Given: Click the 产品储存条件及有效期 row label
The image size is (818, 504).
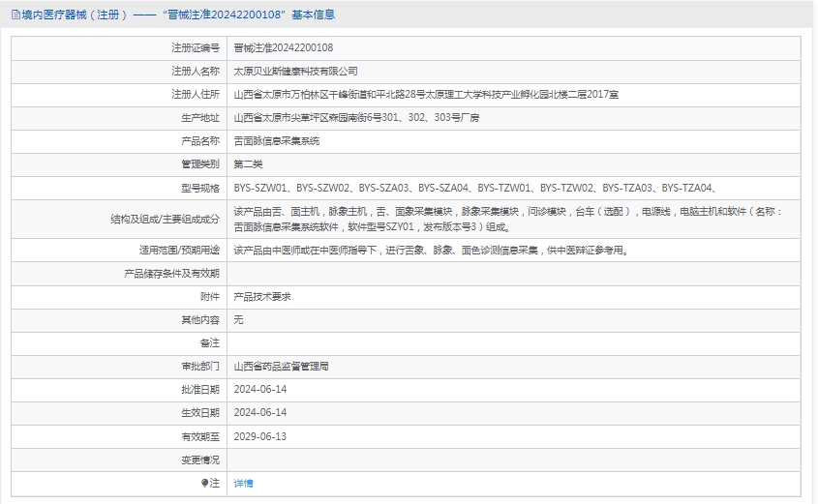Looking at the screenshot, I should [171, 274].
